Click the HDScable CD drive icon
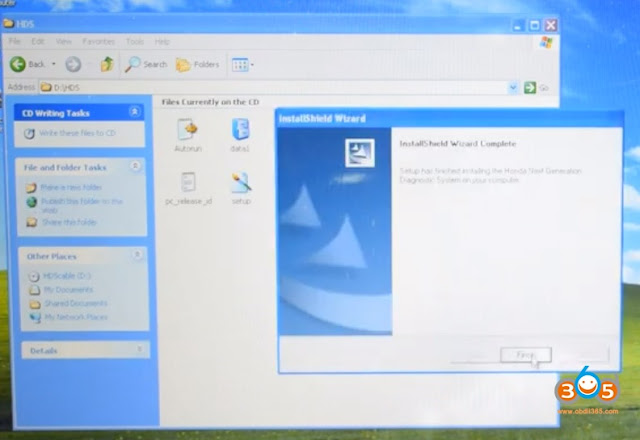Image resolution: width=640 pixels, height=440 pixels. click(34, 276)
